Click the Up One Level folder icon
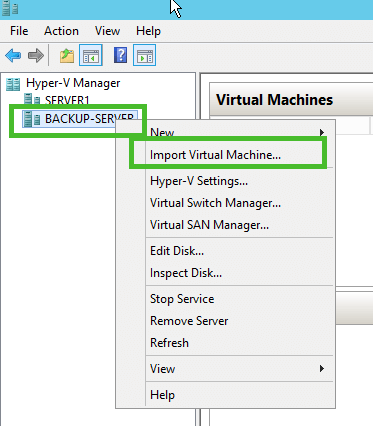This screenshot has height=426, width=373. (67, 55)
